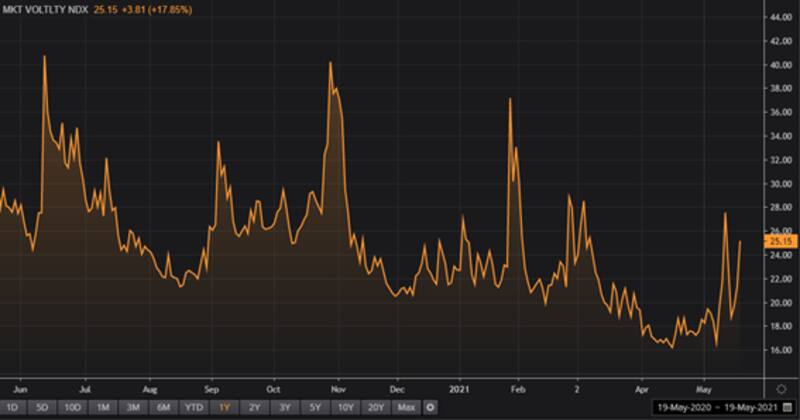The width and height of the screenshot is (800, 420).
Task: Show the 5Y time range
Action: pyautogui.click(x=317, y=407)
